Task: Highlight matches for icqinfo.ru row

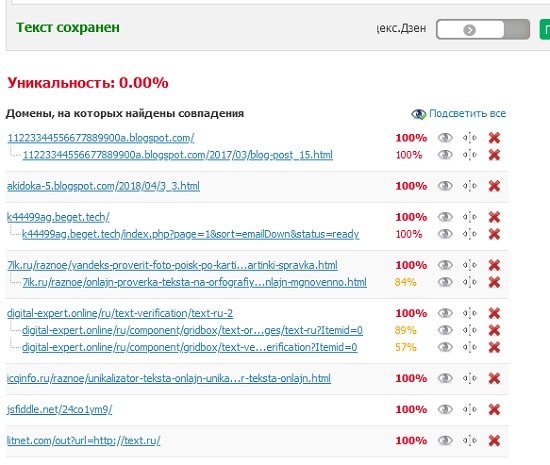Action: [445, 378]
